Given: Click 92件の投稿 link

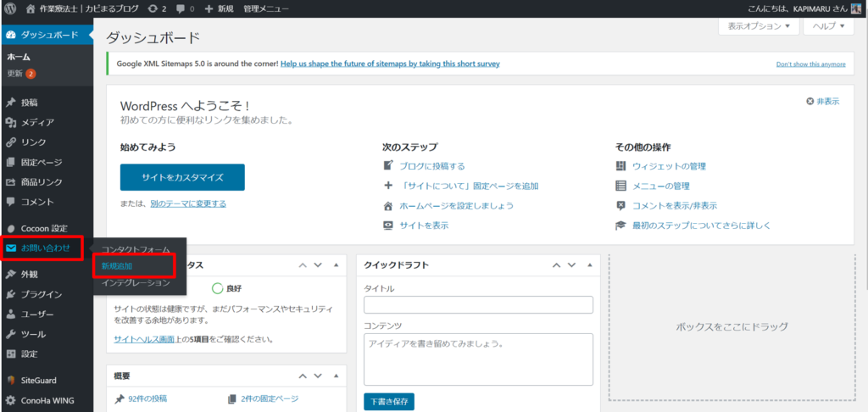Looking at the screenshot, I should coord(147,398).
